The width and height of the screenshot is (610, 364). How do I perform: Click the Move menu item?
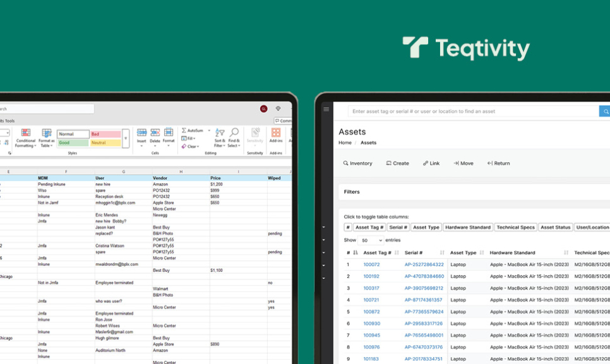pyautogui.click(x=463, y=163)
